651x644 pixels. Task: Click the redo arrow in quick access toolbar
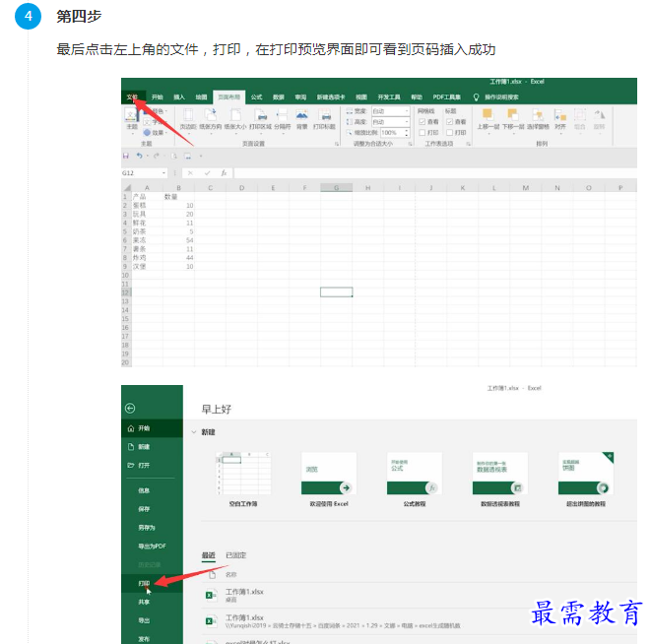point(157,156)
